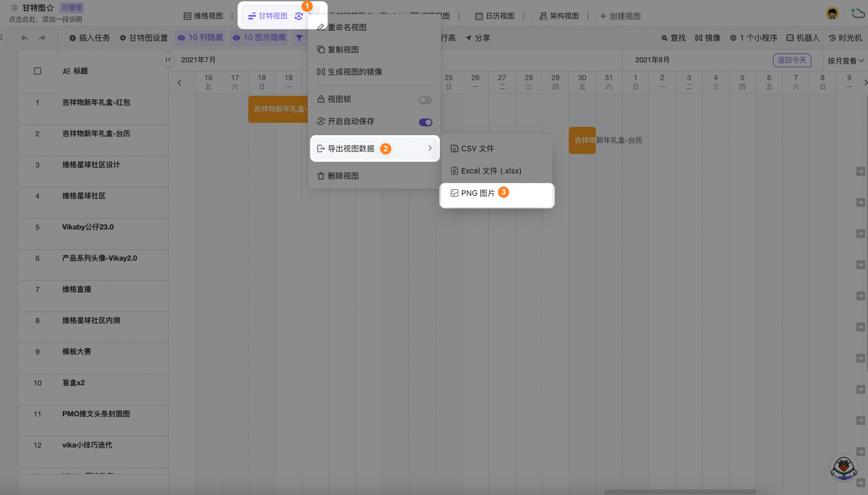
Task: Click the redo arrow in toolbar
Action: (42, 38)
